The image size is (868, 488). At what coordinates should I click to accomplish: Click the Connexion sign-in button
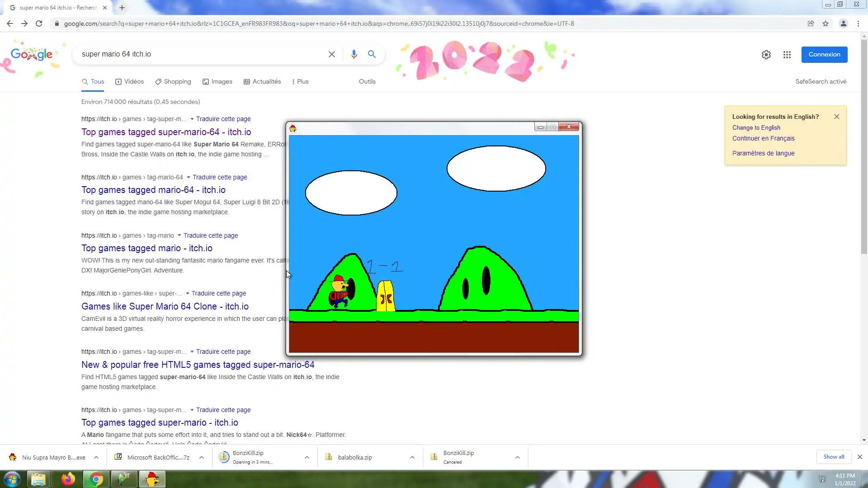pos(824,55)
